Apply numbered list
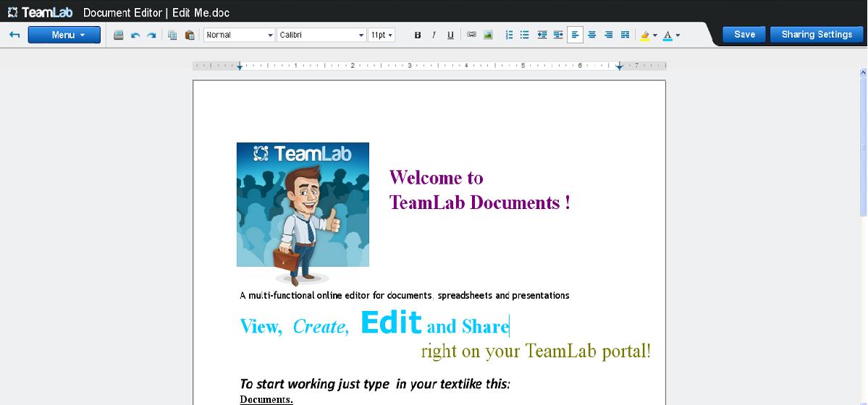The image size is (868, 405). pos(509,35)
